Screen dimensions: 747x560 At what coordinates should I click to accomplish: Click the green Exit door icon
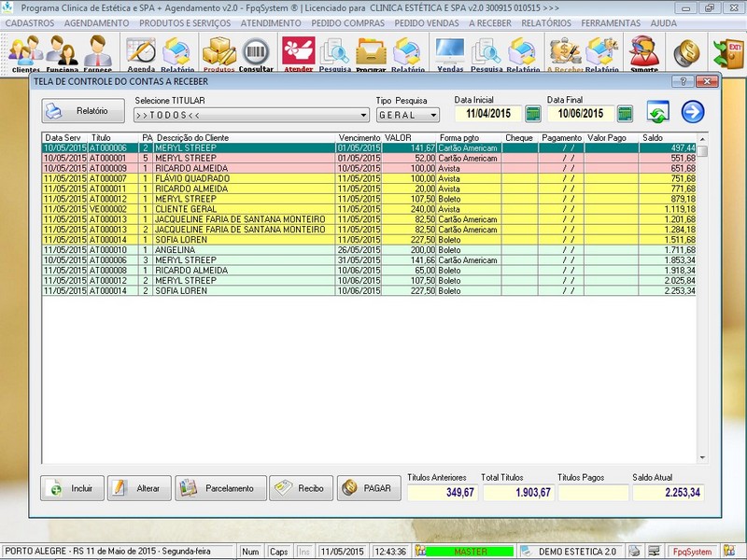pyautogui.click(x=728, y=53)
